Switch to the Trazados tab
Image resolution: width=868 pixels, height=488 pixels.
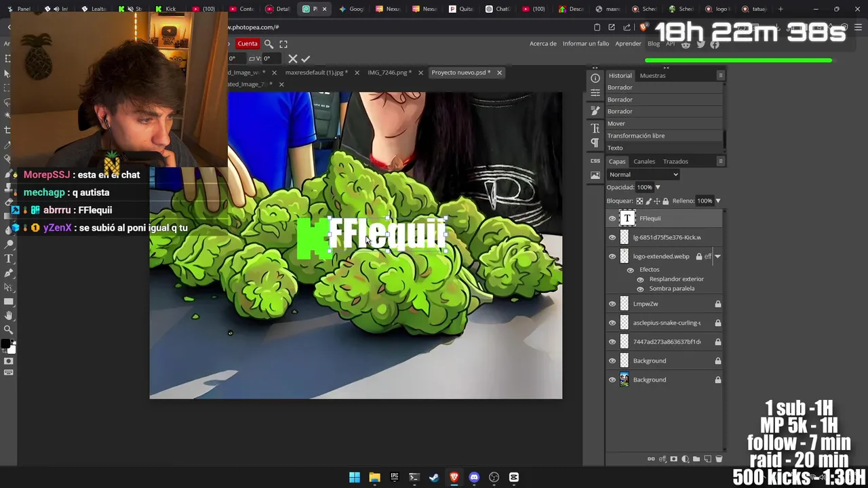[675, 161]
